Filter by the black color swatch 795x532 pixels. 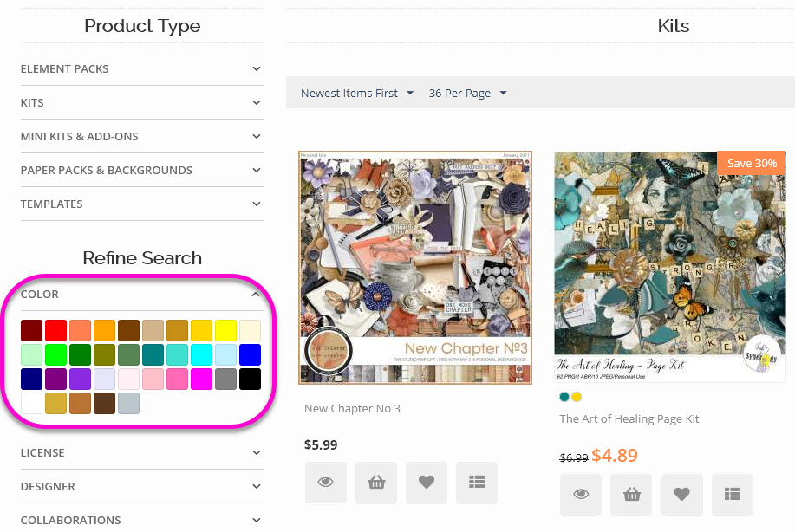[x=250, y=379]
